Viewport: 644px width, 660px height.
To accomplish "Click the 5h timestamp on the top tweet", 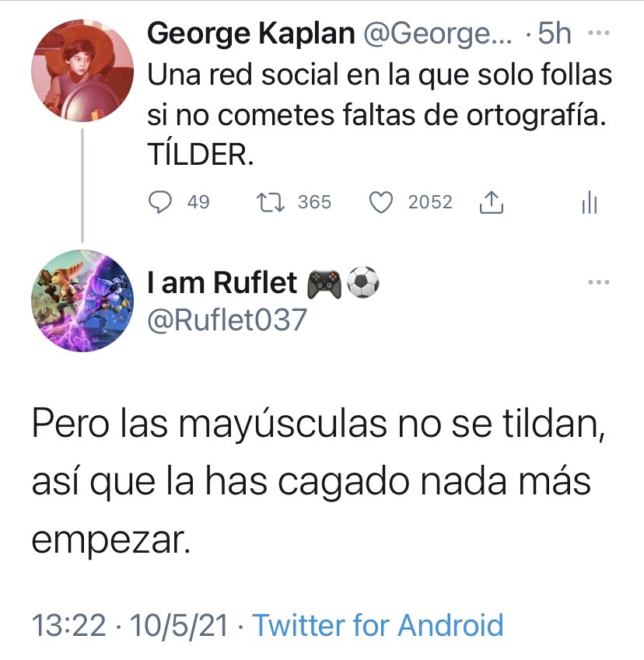I will 555,35.
